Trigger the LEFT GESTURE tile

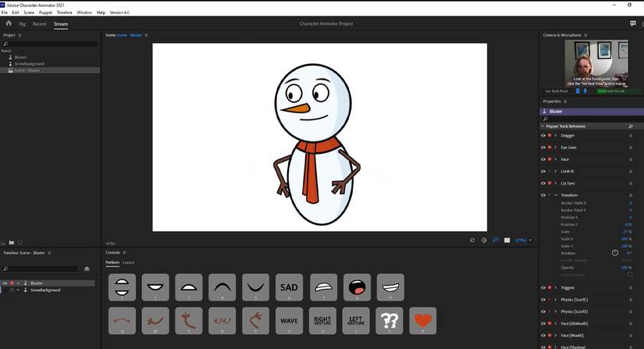click(x=356, y=321)
